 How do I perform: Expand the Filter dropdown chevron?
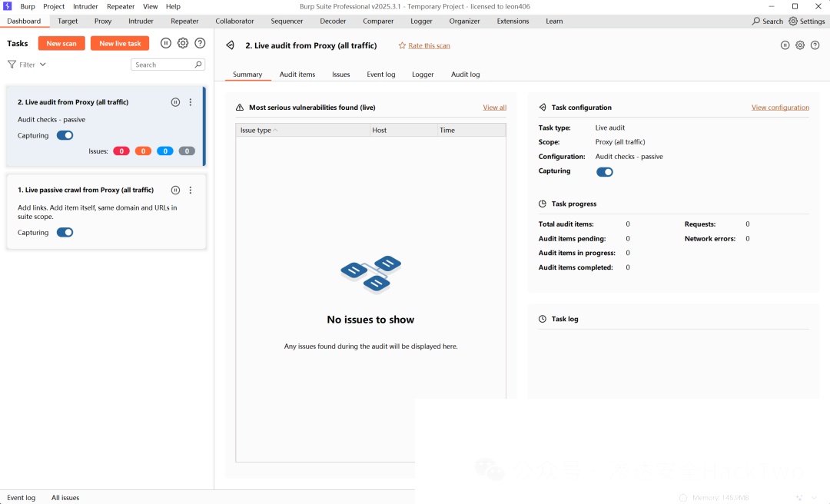pyautogui.click(x=43, y=65)
